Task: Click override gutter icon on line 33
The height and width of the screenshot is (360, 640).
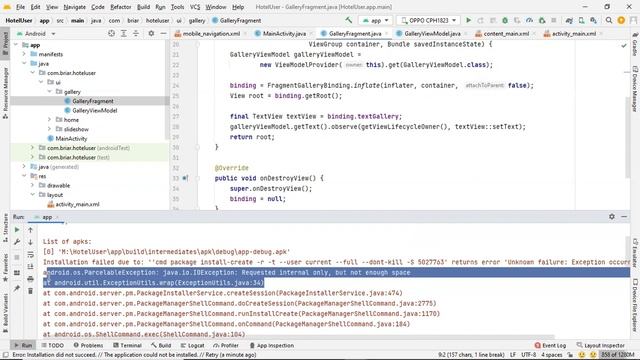Action: coord(185,178)
